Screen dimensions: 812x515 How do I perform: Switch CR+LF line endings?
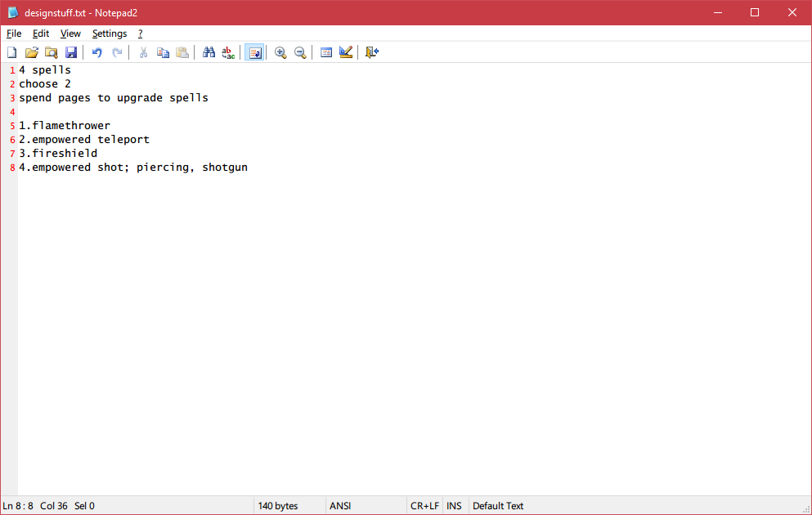point(424,505)
